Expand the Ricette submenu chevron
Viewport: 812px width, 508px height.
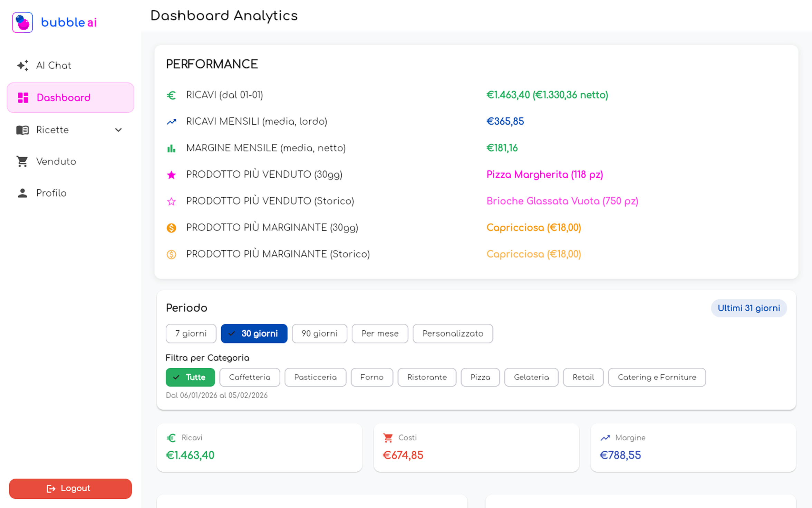click(x=118, y=130)
